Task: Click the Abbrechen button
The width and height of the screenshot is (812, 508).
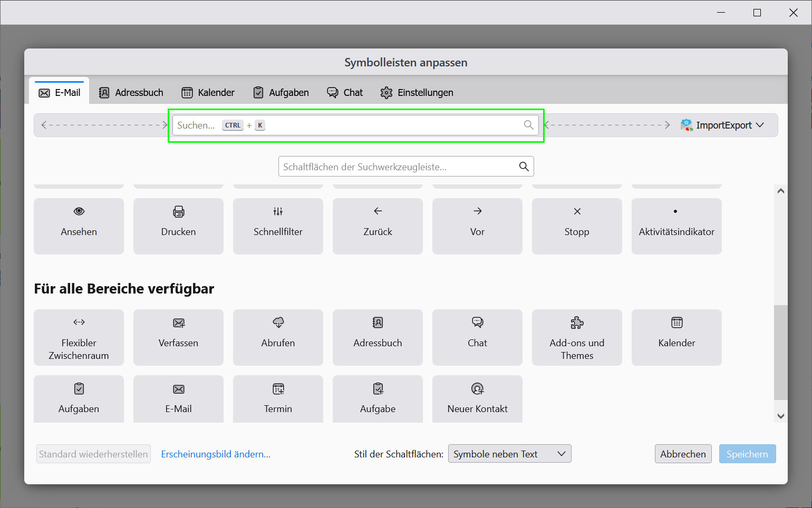Action: coord(683,454)
